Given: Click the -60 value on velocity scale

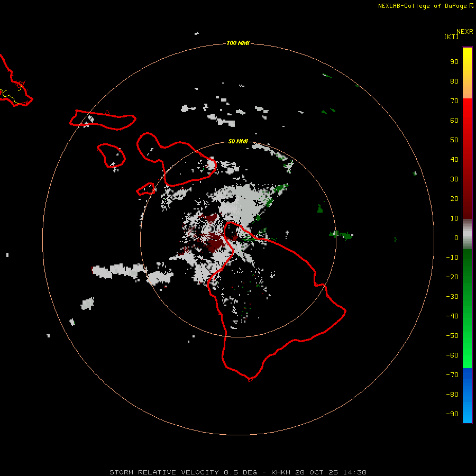Looking at the screenshot, I should pyautogui.click(x=452, y=355).
